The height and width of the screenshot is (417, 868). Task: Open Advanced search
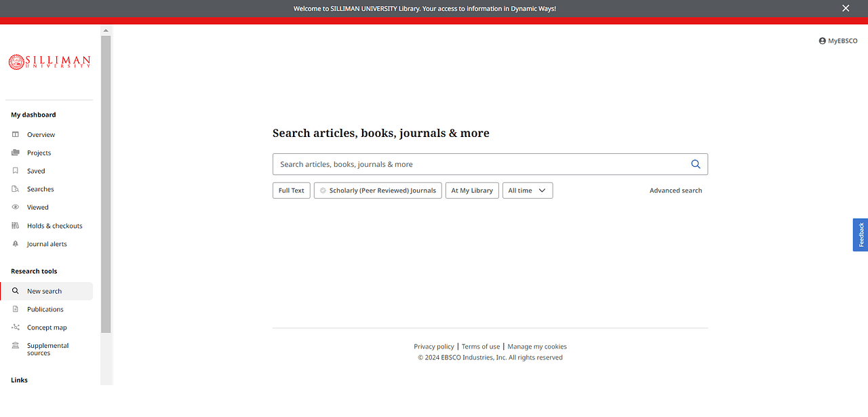point(675,190)
